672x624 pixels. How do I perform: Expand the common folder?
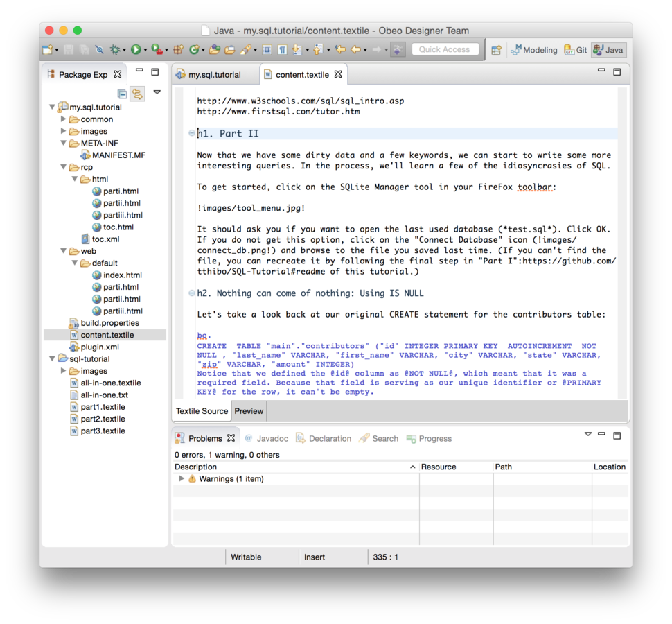tap(64, 119)
